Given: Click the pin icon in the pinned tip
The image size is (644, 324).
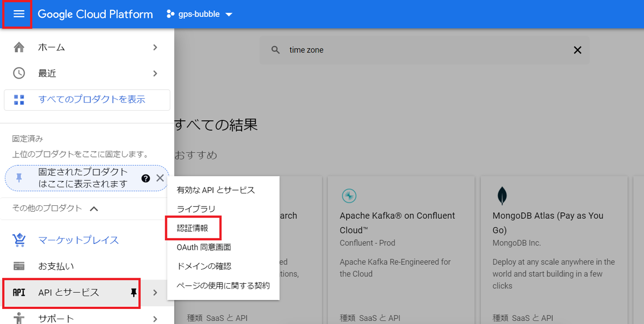Looking at the screenshot, I should tap(19, 178).
